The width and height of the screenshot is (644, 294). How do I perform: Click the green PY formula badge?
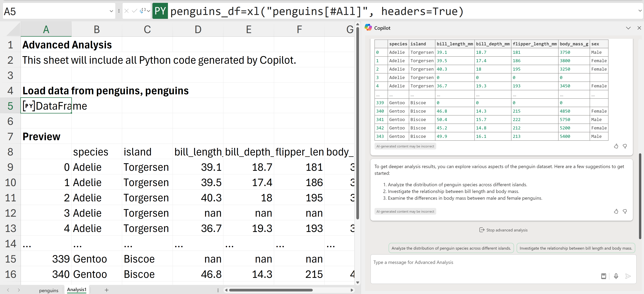160,11
